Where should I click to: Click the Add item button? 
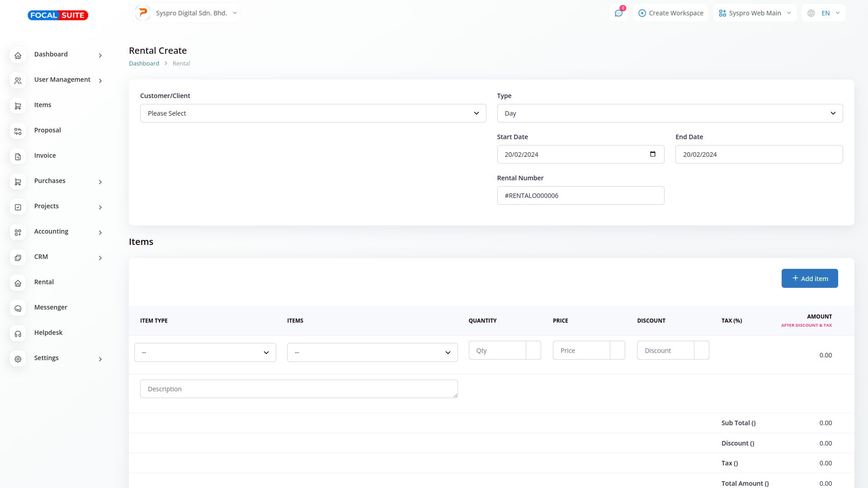[809, 278]
